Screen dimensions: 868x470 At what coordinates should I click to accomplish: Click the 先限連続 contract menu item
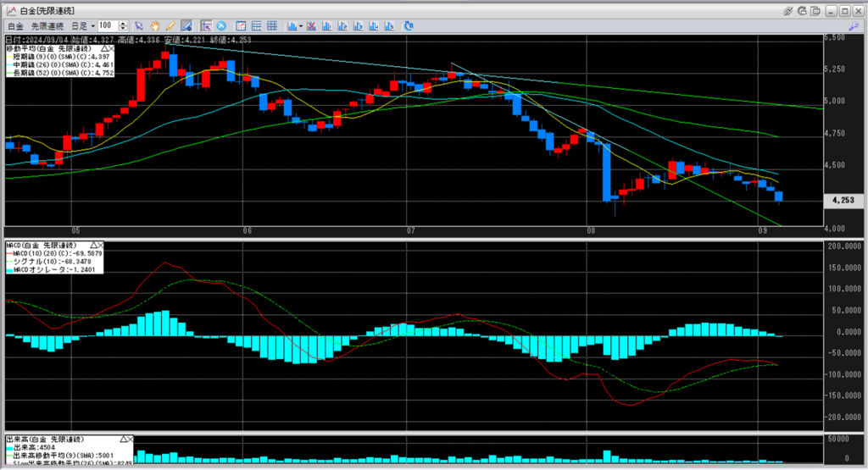(47, 26)
